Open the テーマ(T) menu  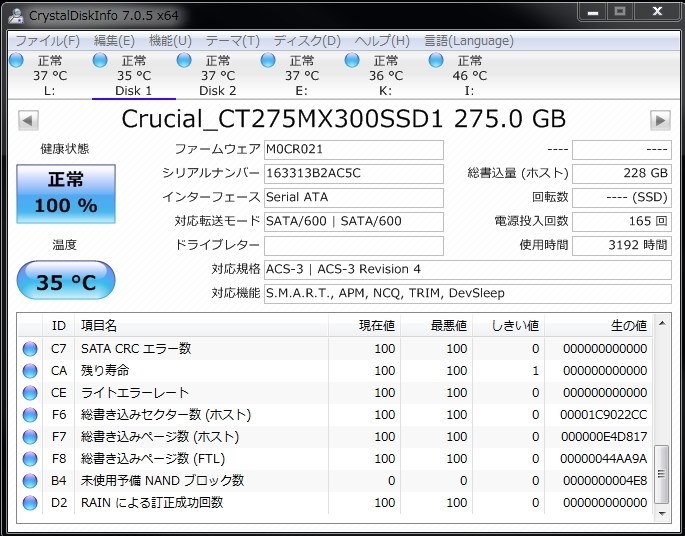point(232,41)
